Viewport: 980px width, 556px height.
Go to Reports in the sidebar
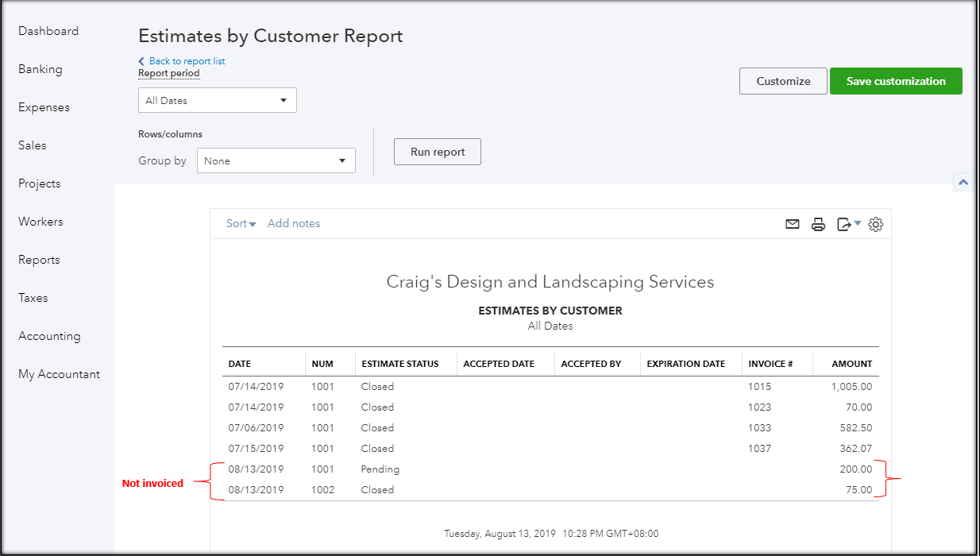[39, 260]
